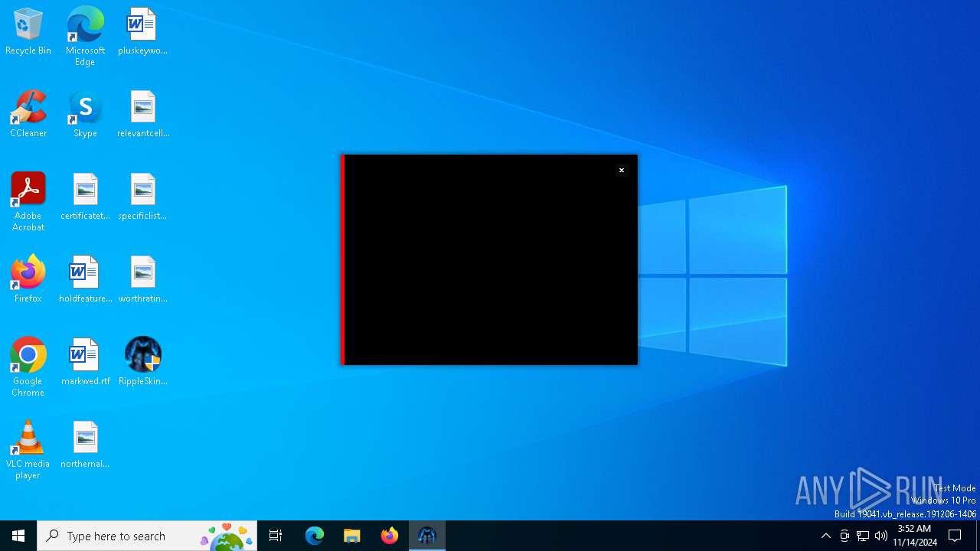Open the CCleaner desktop shortcut
Viewport: 980px width, 551px height.
(x=28, y=115)
